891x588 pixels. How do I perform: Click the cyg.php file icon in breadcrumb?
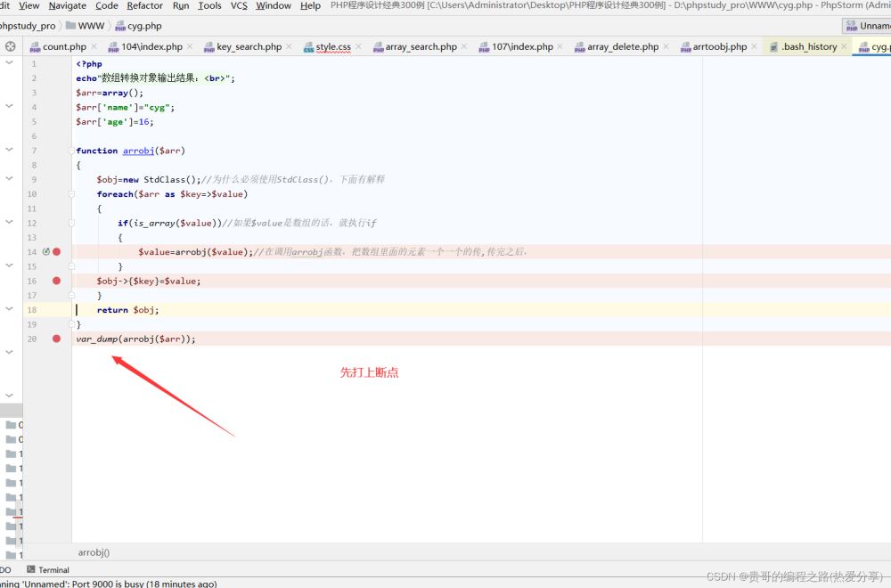pyautogui.click(x=119, y=26)
